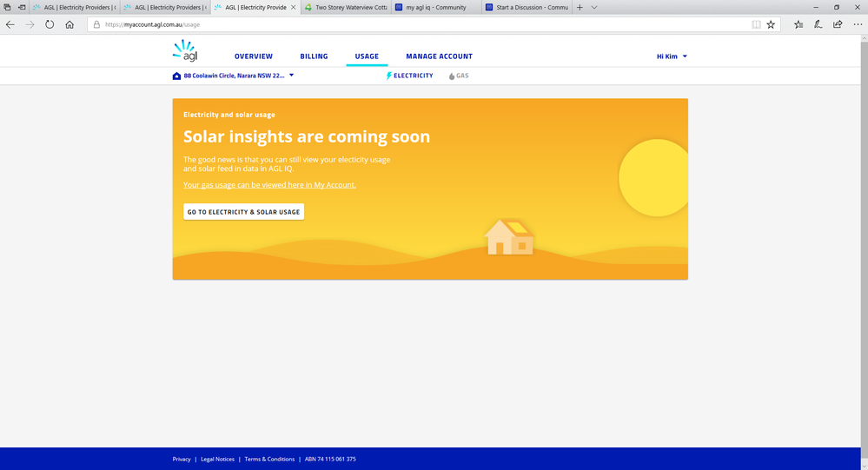Click the add notes pen icon
This screenshot has height=470, width=868.
tap(818, 24)
